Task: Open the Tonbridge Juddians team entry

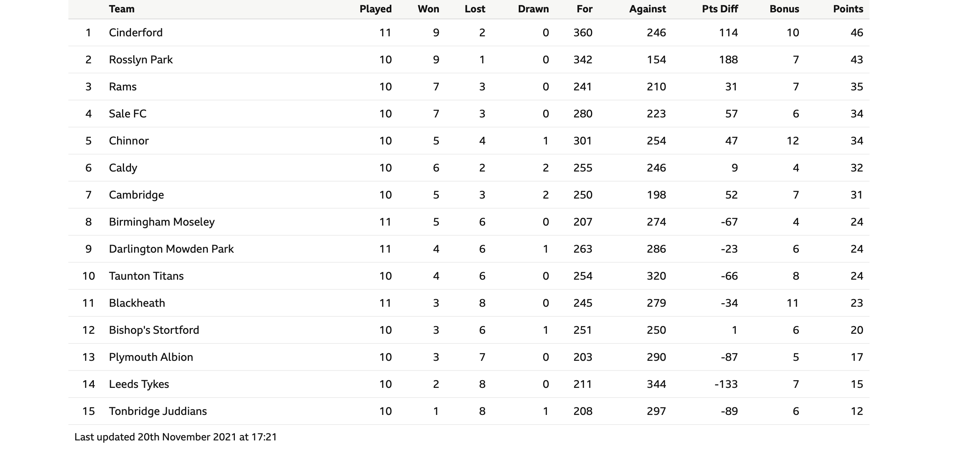Action: coord(158,411)
